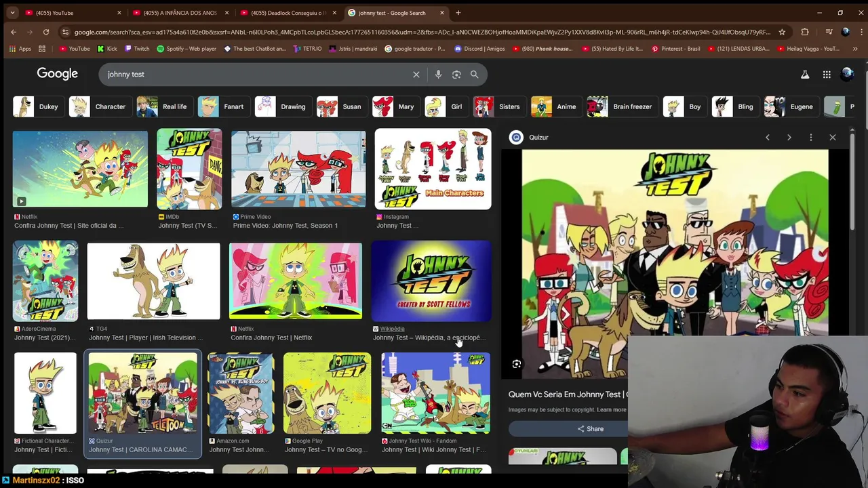Open the TG4 Irish Television thumbnail

[154, 281]
